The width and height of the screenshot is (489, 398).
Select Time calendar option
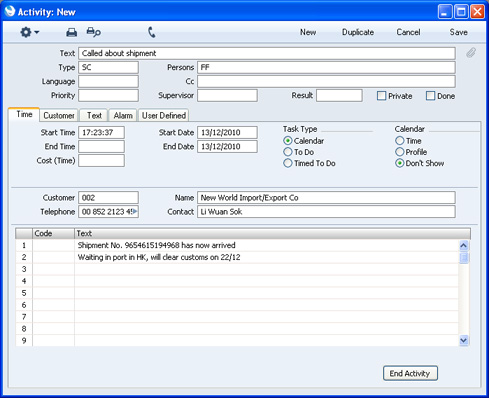[x=399, y=141]
